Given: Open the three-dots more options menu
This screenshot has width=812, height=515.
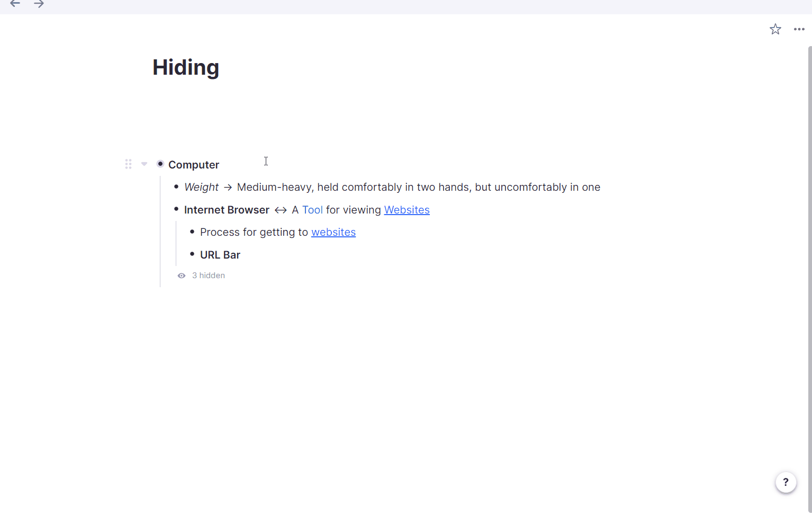Looking at the screenshot, I should 799,29.
